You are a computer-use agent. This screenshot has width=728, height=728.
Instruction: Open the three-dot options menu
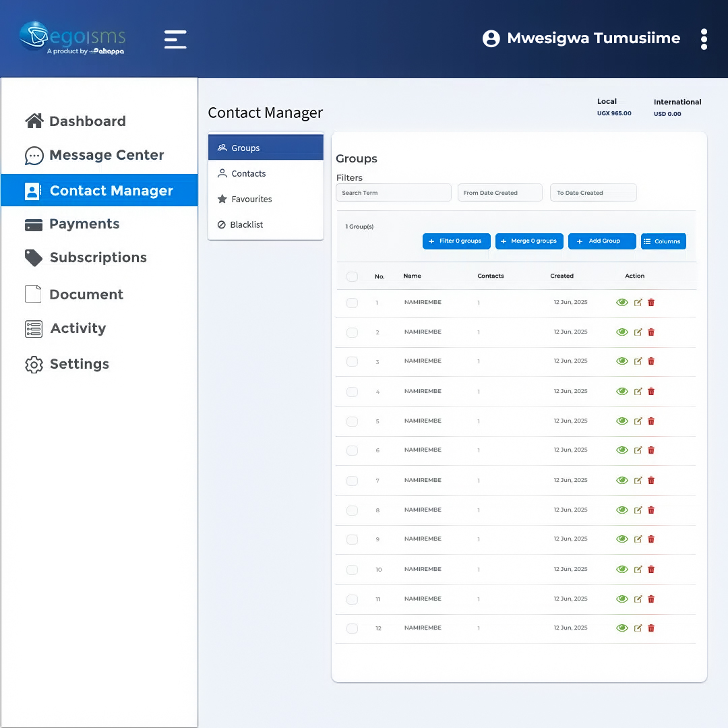click(x=704, y=39)
